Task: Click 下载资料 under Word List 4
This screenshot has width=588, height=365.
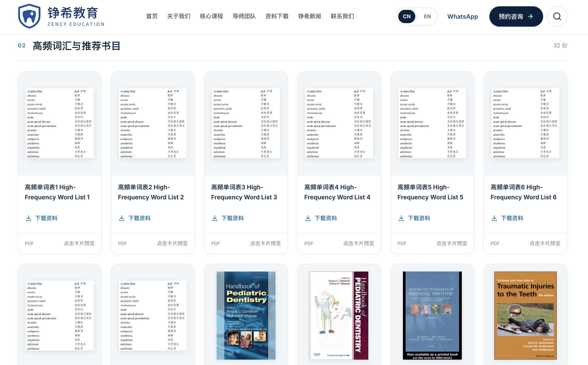Action: point(326,218)
